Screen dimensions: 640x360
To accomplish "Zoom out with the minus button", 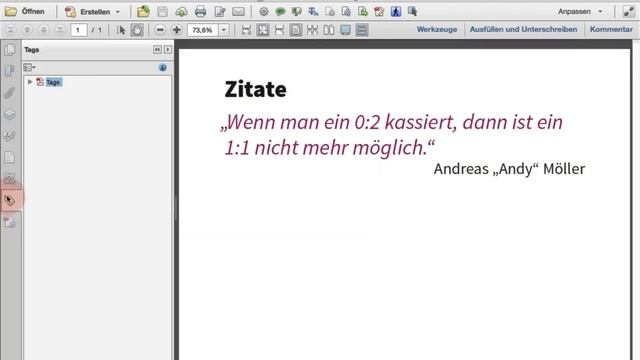I will [x=160, y=30].
